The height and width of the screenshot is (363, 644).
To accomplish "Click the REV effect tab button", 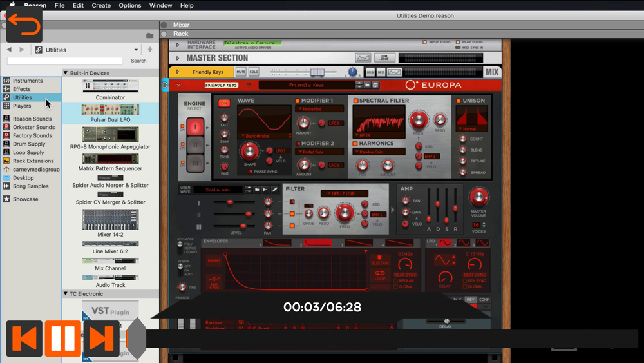I will point(470,300).
